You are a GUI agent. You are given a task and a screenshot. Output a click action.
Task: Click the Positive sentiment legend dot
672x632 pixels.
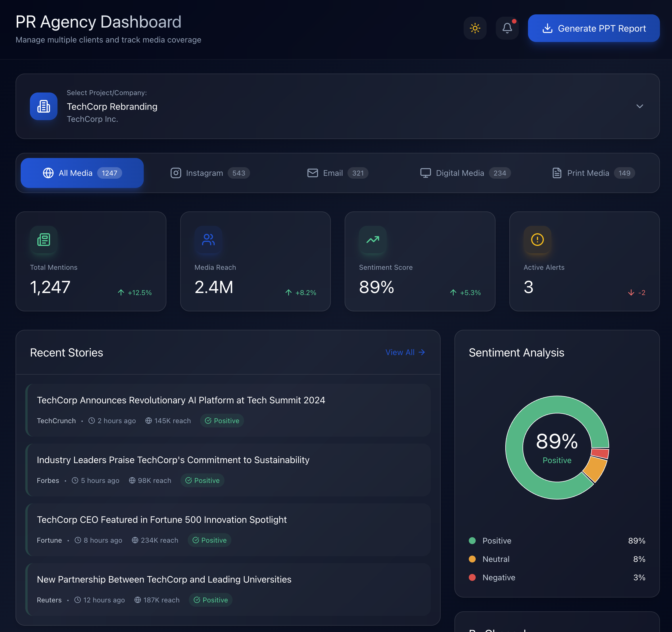coord(472,541)
